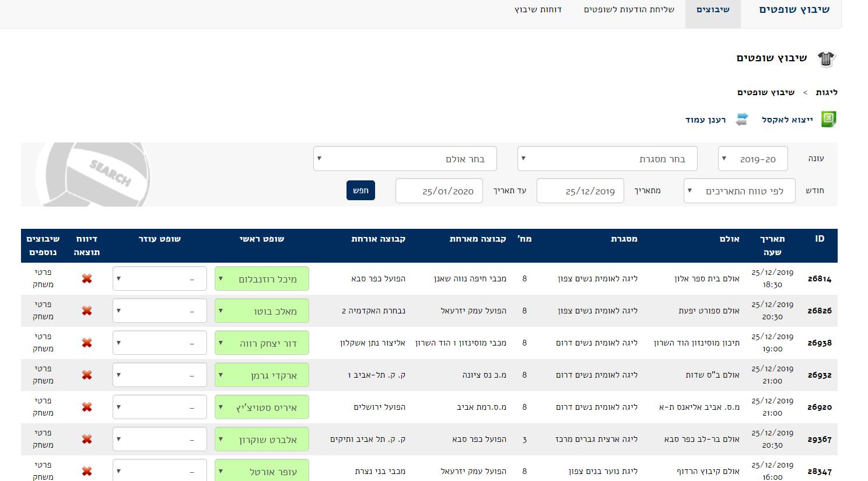Switch to the שיבוצים tab
868x481 pixels.
point(713,10)
